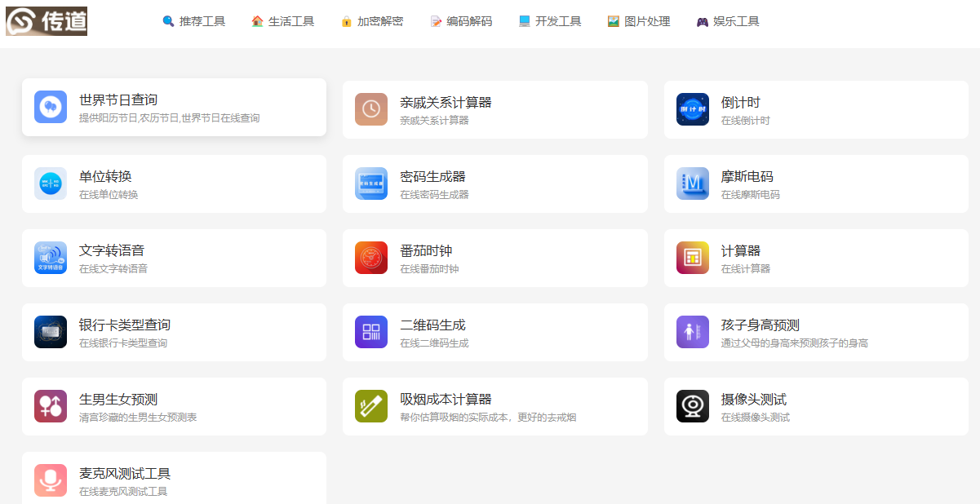Open the 单位转换 title link
Image resolution: width=980 pixels, height=504 pixels.
click(x=105, y=176)
